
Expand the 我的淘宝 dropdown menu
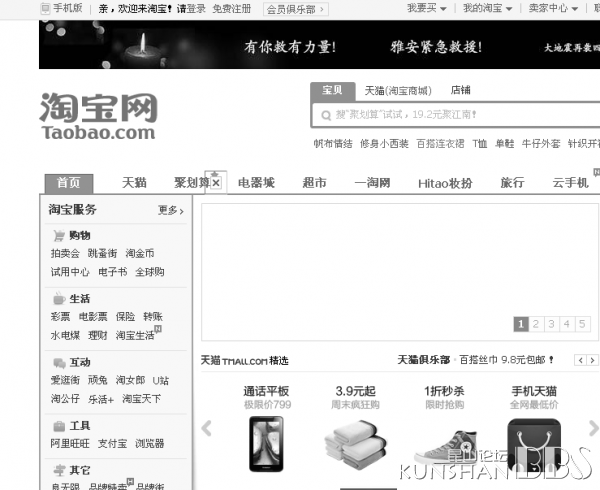click(x=488, y=8)
